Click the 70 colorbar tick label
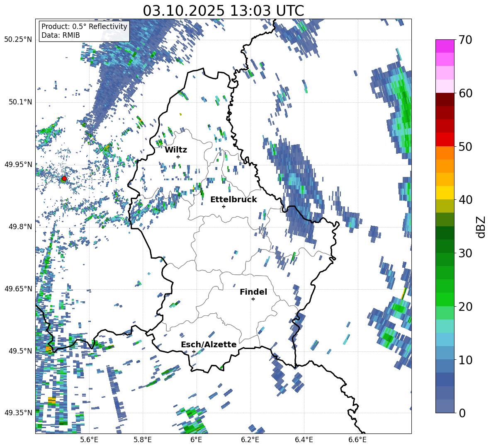The image size is (491, 448). tap(465, 40)
